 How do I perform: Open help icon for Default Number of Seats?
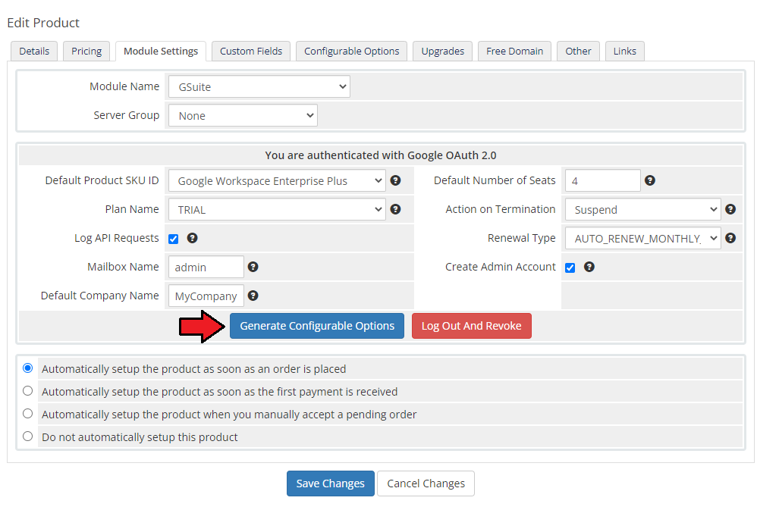click(x=650, y=180)
